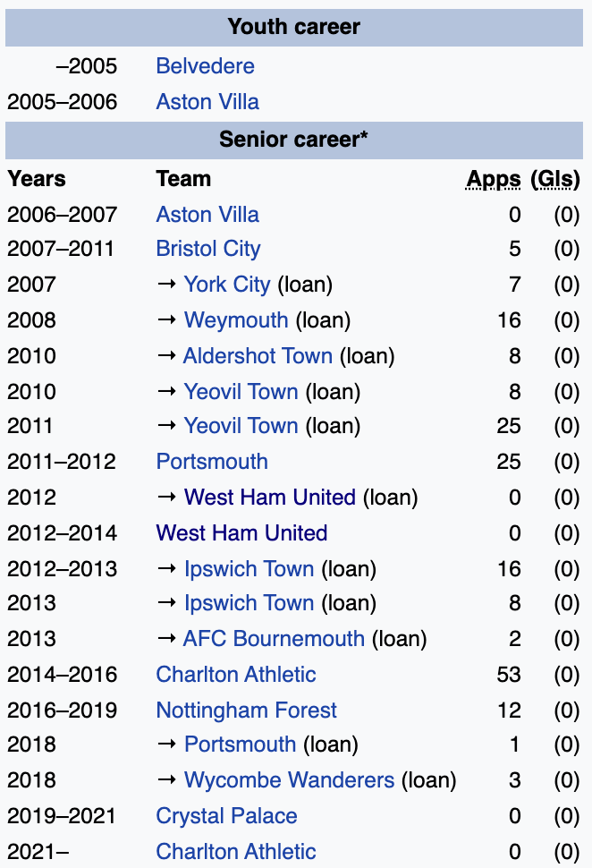592x868 pixels.
Task: Open the AFC Bournemouth link
Action: coord(274,639)
